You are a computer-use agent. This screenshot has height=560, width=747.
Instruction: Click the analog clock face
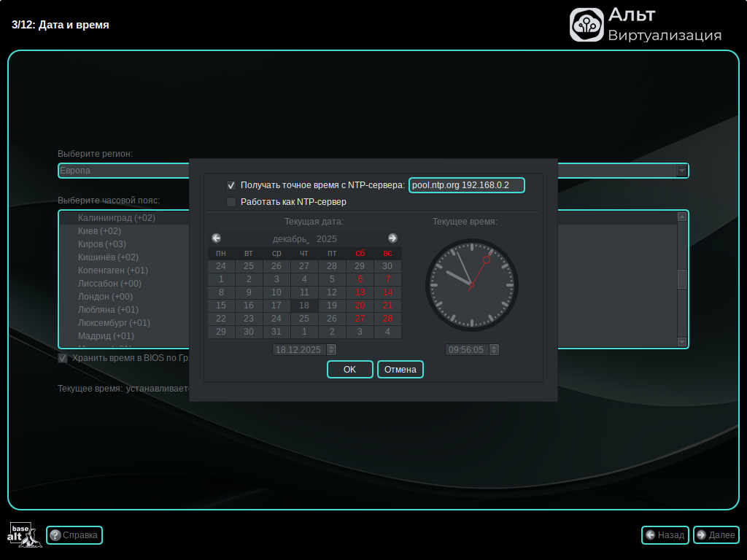pos(471,284)
